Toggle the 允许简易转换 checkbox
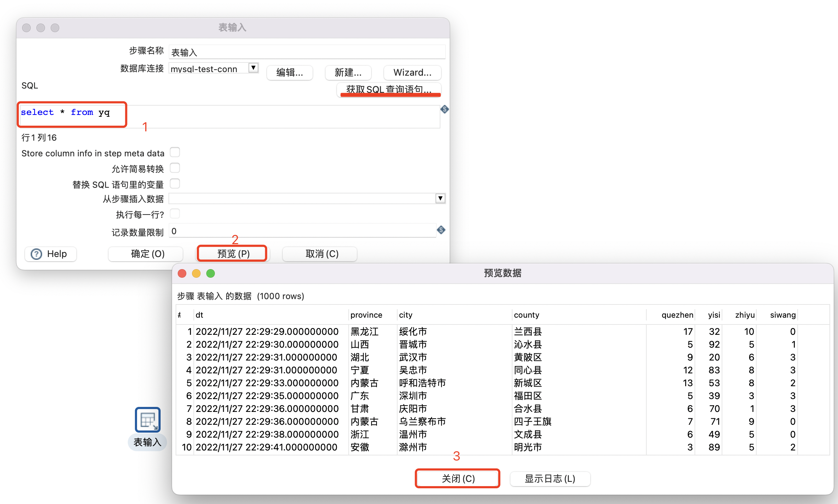This screenshot has height=504, width=838. pos(175,168)
